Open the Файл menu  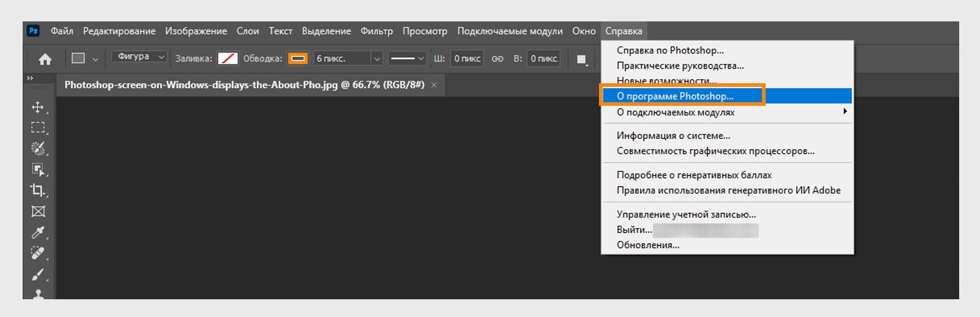click(x=62, y=31)
